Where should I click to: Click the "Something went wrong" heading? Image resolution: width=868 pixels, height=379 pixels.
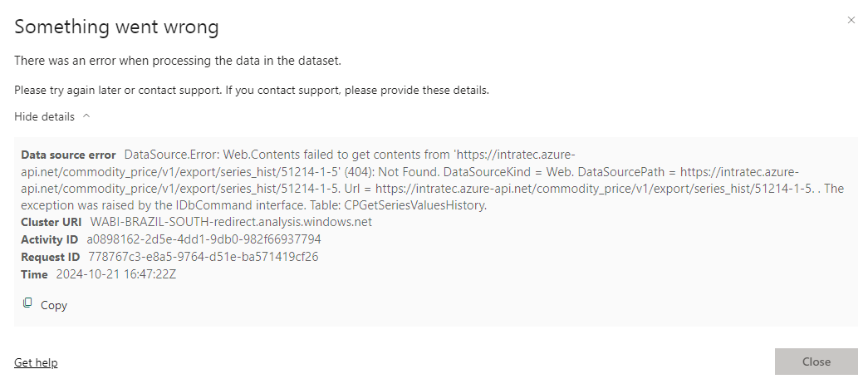coord(116,27)
